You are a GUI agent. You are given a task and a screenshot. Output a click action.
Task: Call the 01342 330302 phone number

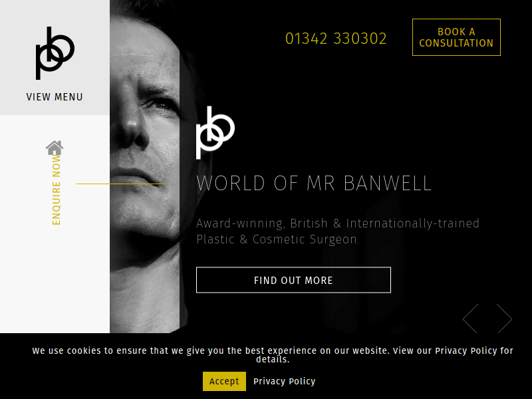click(336, 39)
